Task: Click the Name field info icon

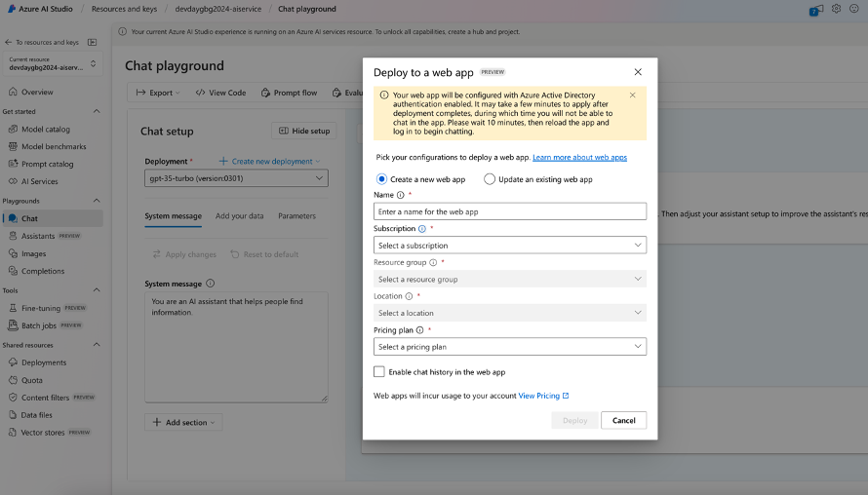Action: [400, 195]
